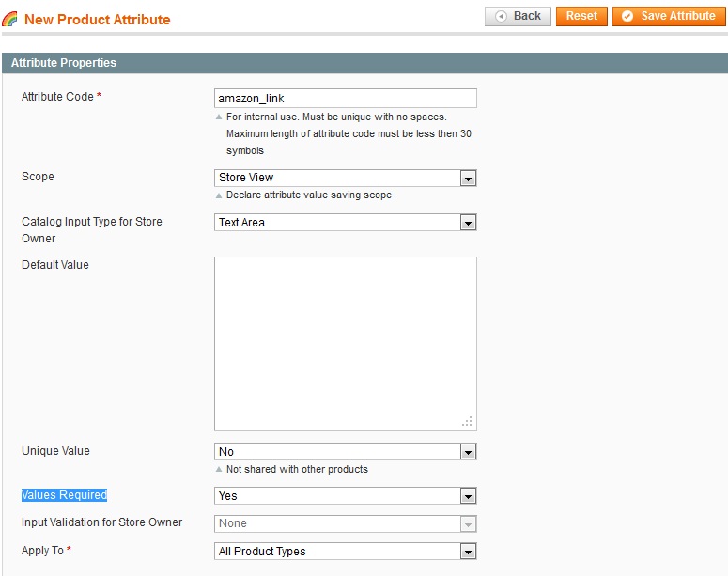The image size is (728, 576).
Task: Click the Attribute Properties section header
Action: [x=364, y=63]
